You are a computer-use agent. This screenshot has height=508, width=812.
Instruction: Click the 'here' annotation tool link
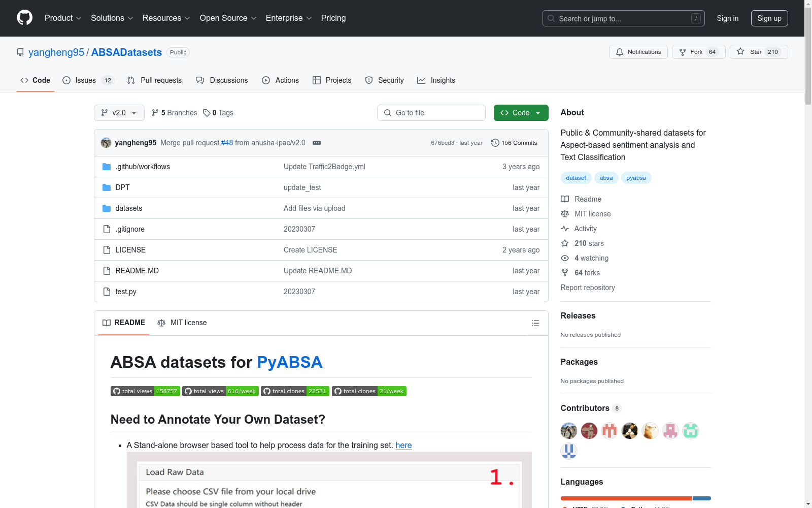(403, 445)
